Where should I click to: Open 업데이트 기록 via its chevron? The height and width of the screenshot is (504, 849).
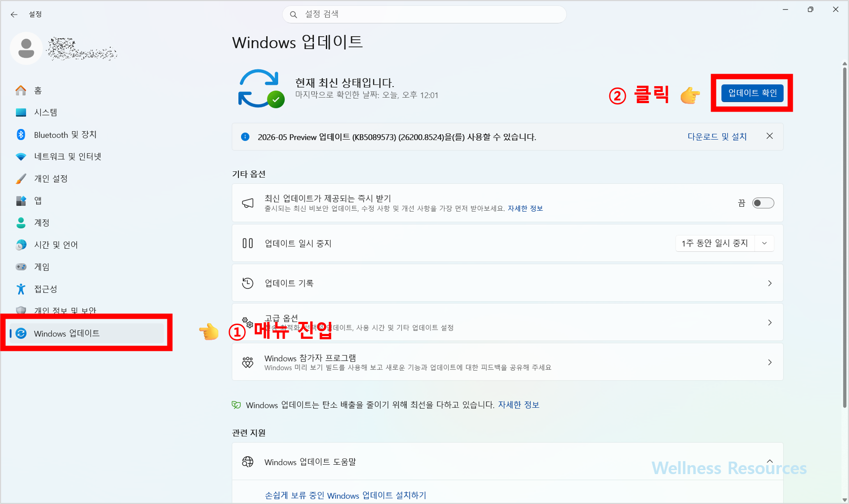click(770, 283)
